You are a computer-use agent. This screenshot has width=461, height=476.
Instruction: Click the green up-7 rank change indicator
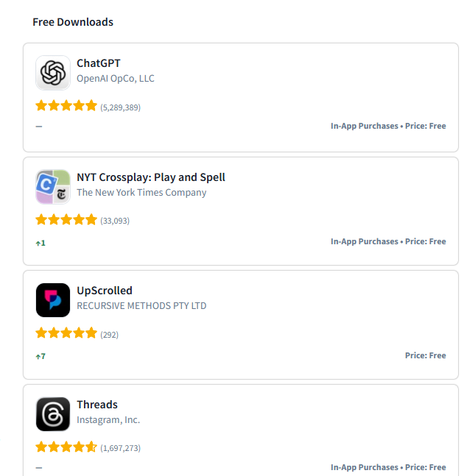pos(41,357)
